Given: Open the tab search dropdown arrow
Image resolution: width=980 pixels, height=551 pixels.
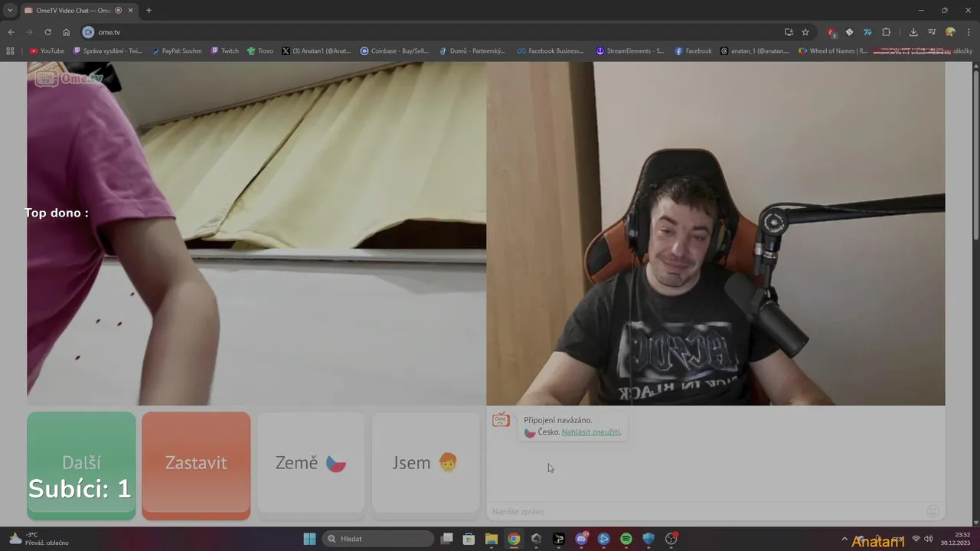Looking at the screenshot, I should 10,10.
